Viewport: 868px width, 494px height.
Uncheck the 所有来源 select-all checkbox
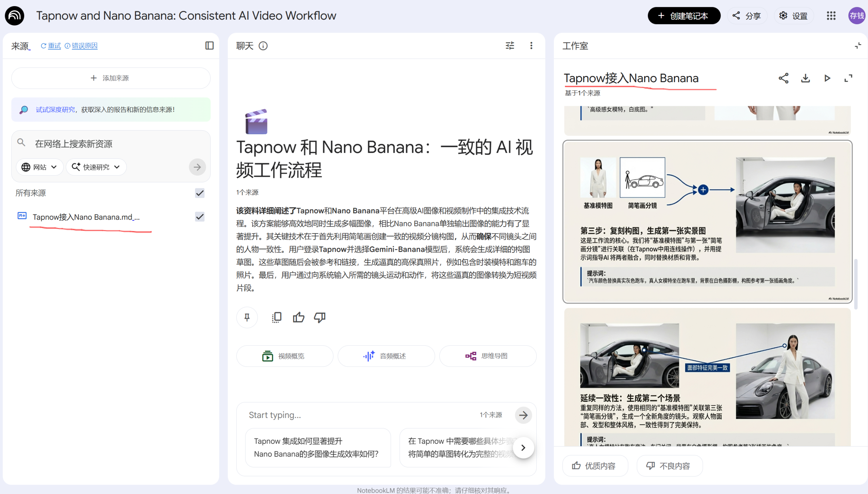point(200,193)
